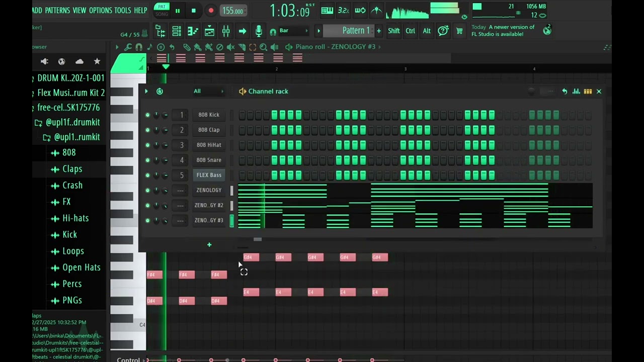644x362 pixels.
Task: Open the PATTERNS menu
Action: click(x=57, y=10)
